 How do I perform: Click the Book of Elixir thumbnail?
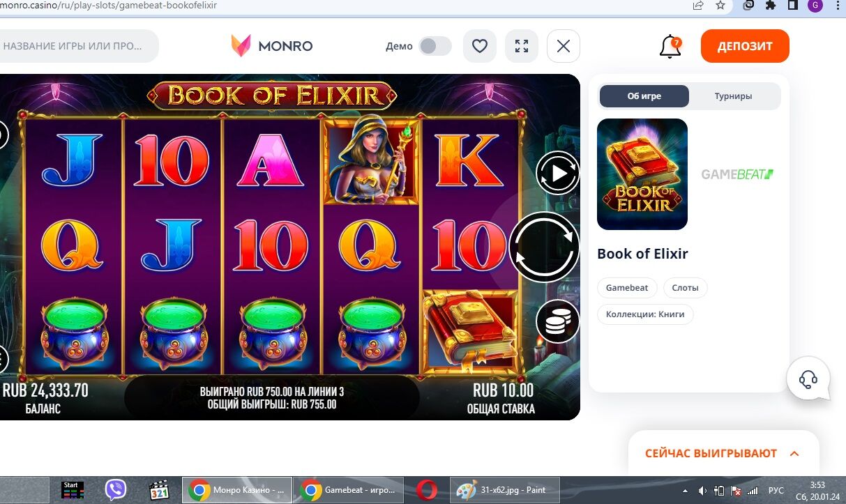coord(642,174)
